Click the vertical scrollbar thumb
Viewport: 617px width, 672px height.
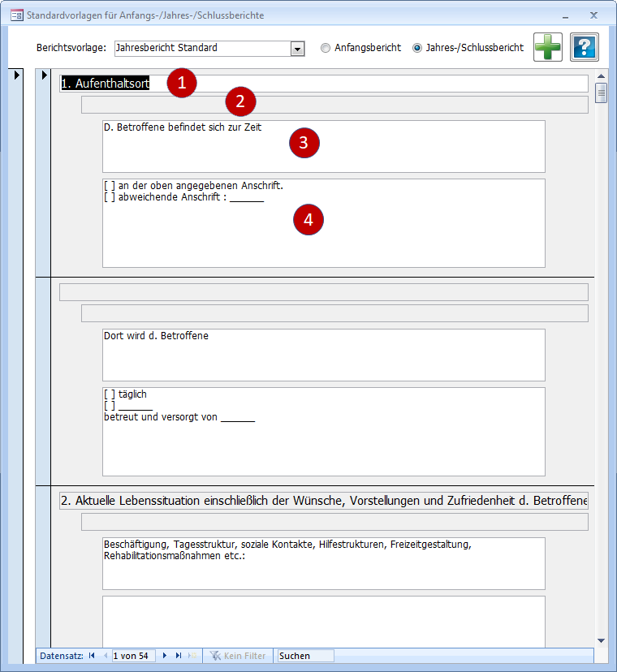coord(601,93)
